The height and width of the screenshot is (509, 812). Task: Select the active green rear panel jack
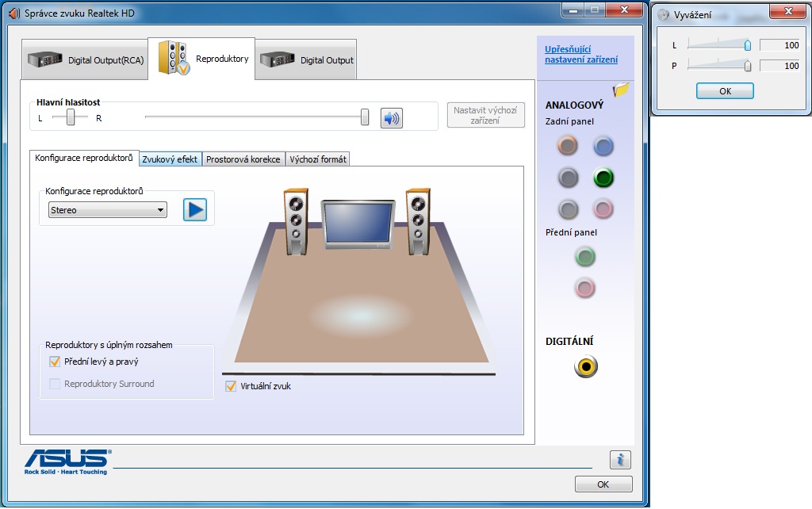tap(603, 178)
